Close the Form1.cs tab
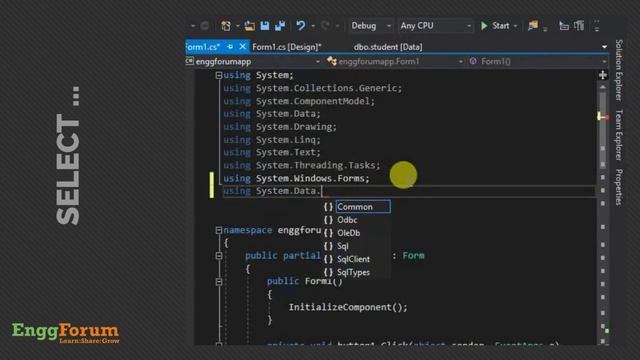The height and width of the screenshot is (360, 640). [243, 47]
